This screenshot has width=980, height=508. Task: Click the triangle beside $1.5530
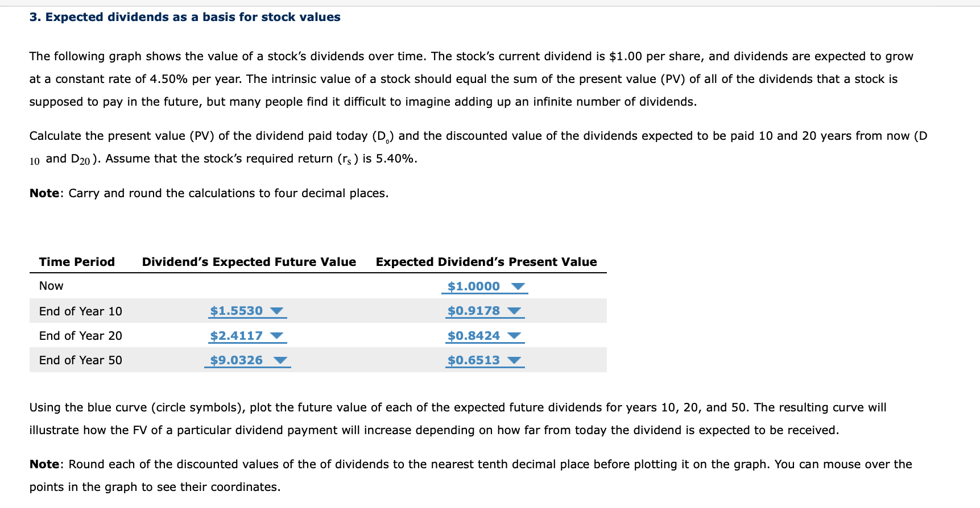[277, 311]
